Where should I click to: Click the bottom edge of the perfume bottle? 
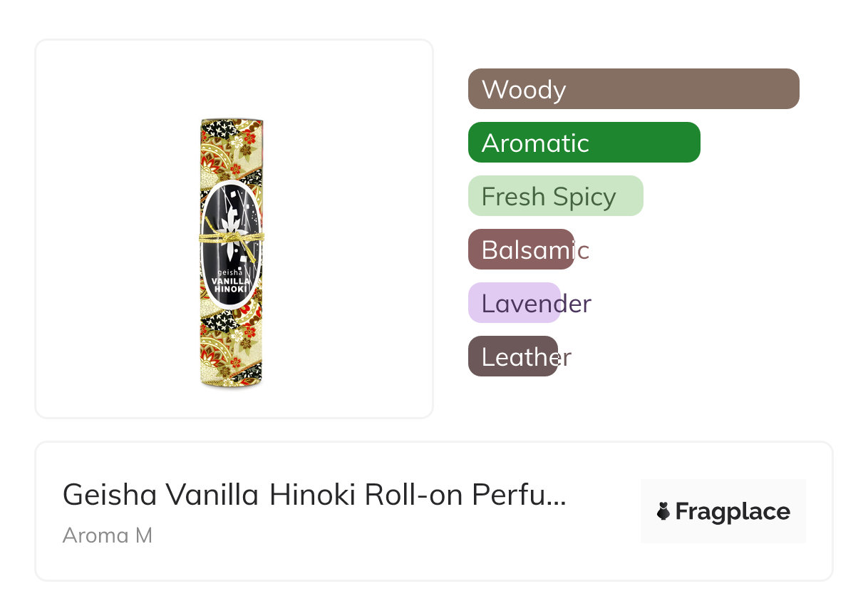point(232,385)
